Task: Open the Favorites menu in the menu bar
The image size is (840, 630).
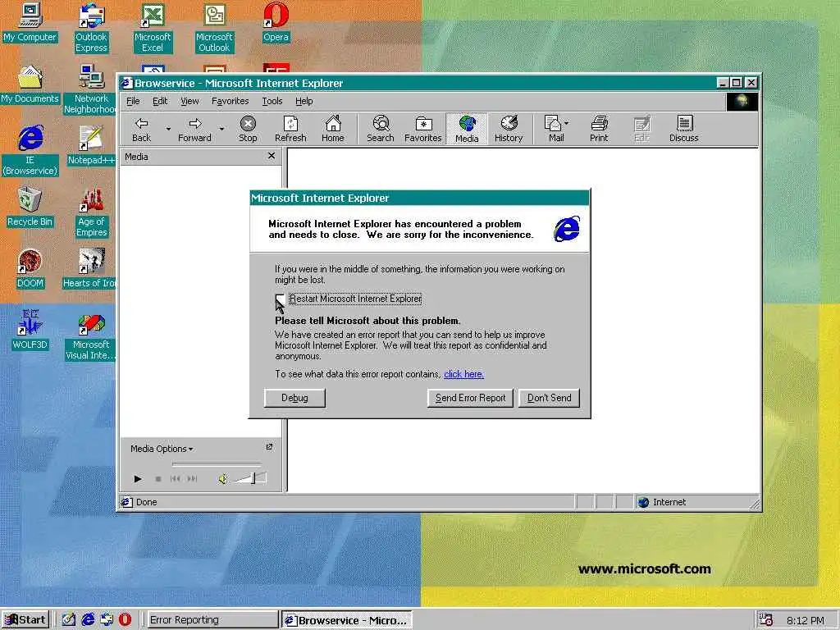Action: coord(230,101)
